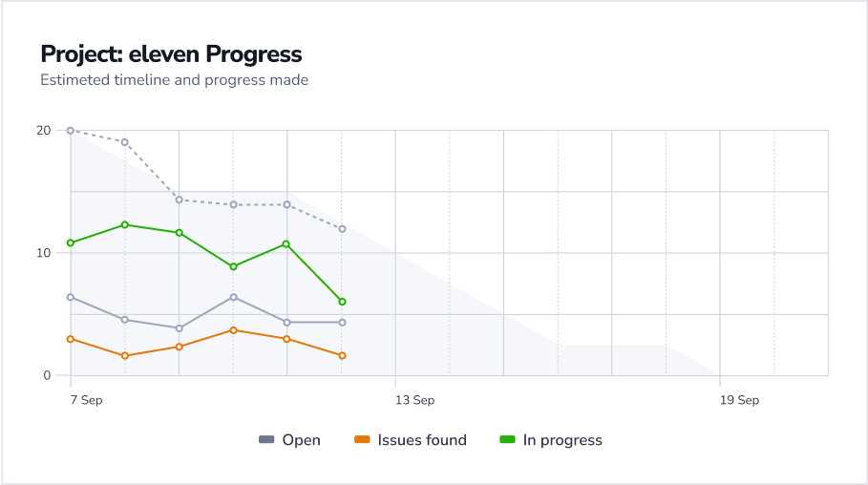Viewport: 868px width, 485px height.
Task: Select the last point on the dotted line
Action: point(342,229)
